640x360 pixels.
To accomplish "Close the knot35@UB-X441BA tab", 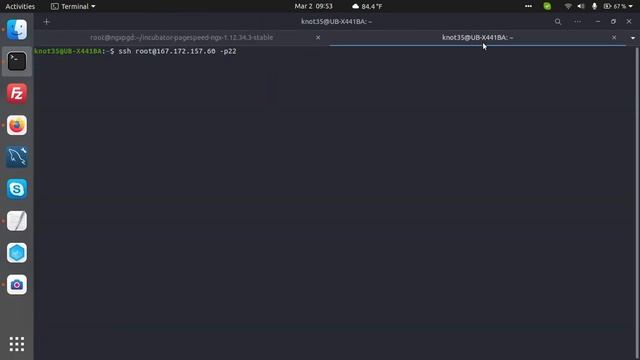I will 614,38.
